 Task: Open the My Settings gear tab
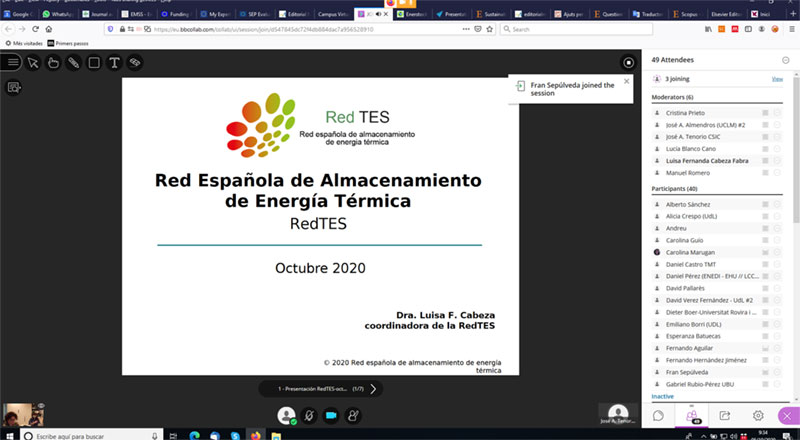tap(758, 415)
